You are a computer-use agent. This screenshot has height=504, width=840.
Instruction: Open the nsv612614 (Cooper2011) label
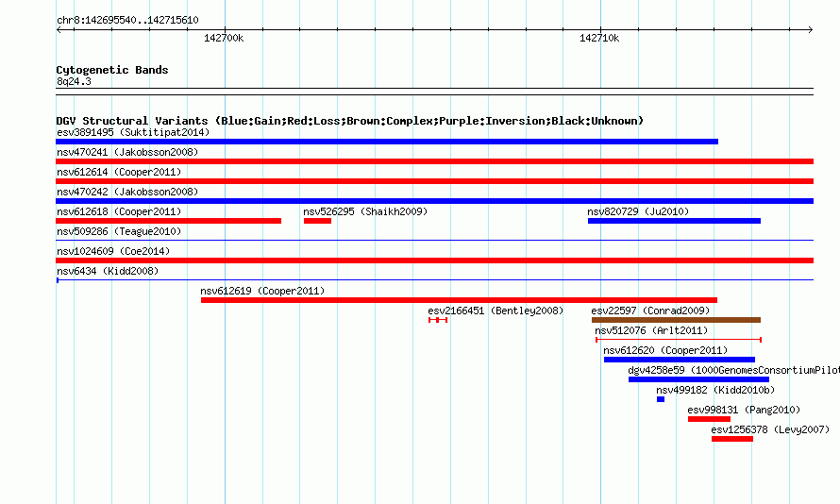pos(119,172)
